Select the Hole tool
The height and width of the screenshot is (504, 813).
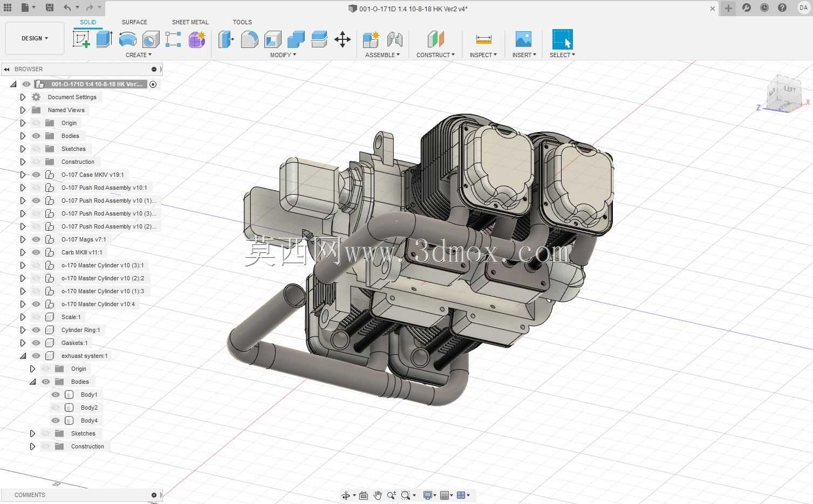pyautogui.click(x=151, y=39)
